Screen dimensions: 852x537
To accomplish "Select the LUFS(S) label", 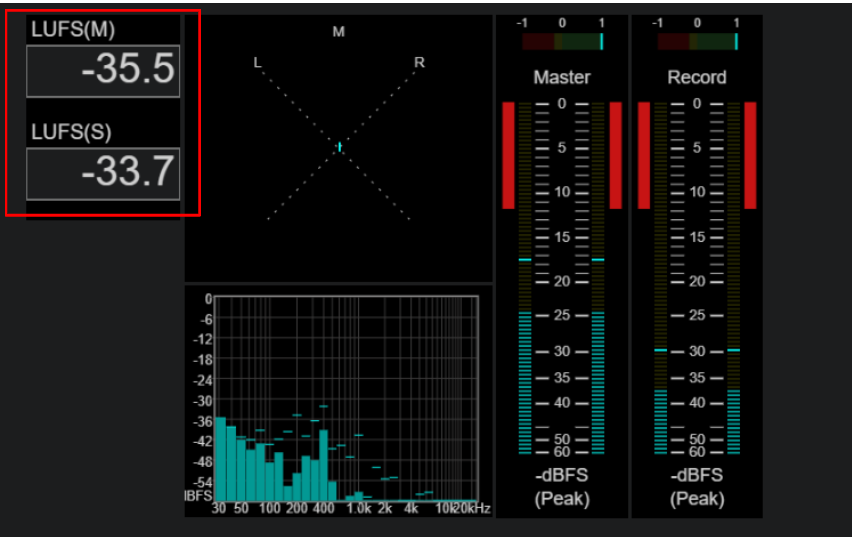I will (x=71, y=132).
